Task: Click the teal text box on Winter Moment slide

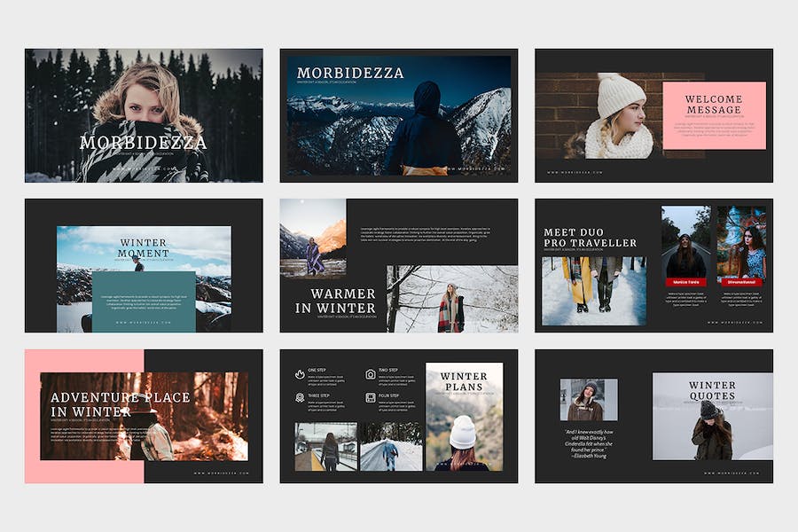Action: coord(144,301)
